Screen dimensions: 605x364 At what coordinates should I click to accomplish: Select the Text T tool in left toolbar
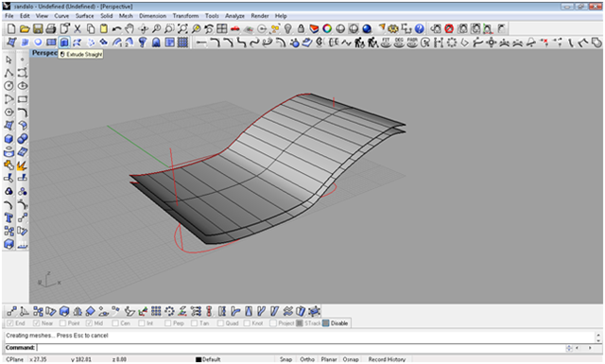(9, 218)
